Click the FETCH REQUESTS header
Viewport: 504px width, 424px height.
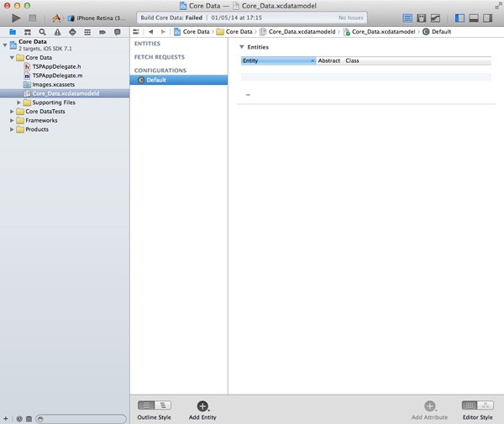point(160,57)
